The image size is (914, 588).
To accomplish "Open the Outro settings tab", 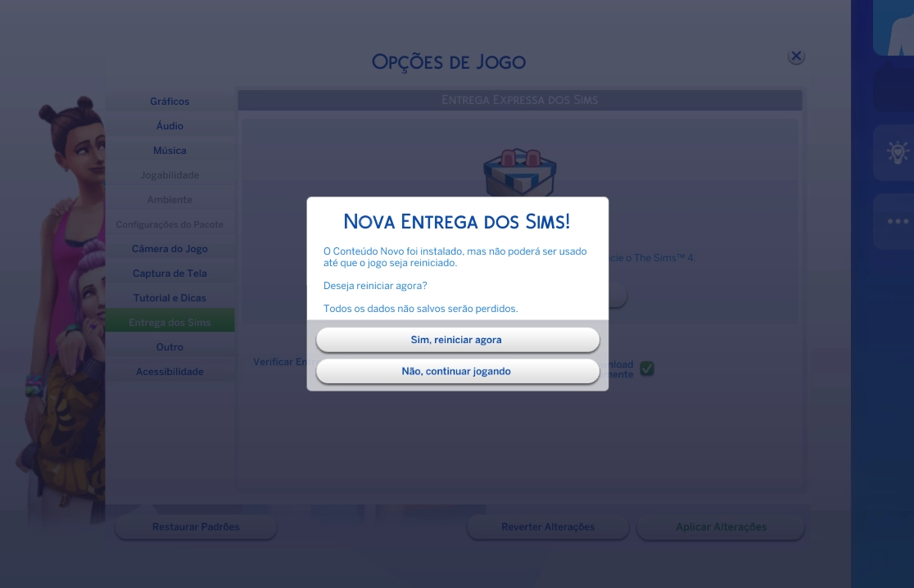I will (170, 346).
